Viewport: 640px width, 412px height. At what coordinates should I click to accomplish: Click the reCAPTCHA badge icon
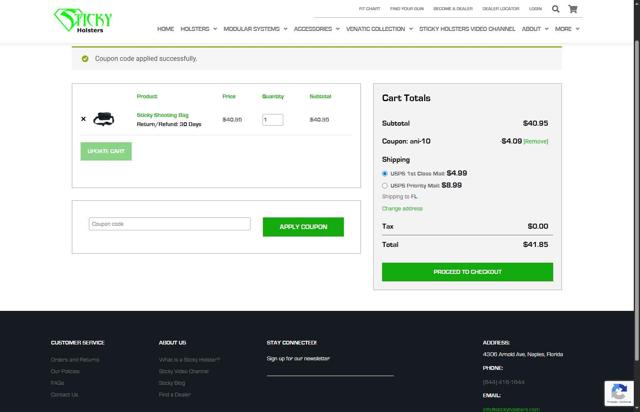click(x=619, y=393)
